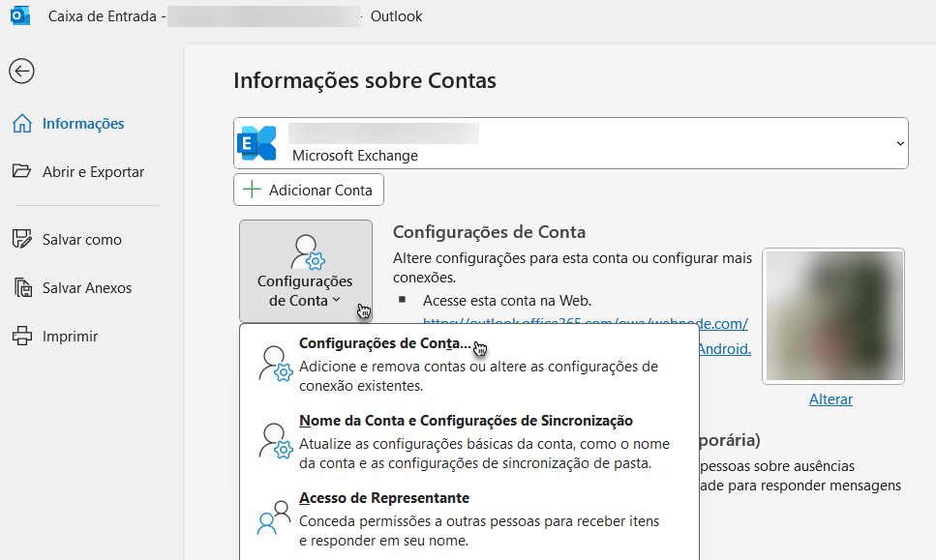This screenshot has width=936, height=560.
Task: Click the blurred account profile photo
Action: pos(833,316)
